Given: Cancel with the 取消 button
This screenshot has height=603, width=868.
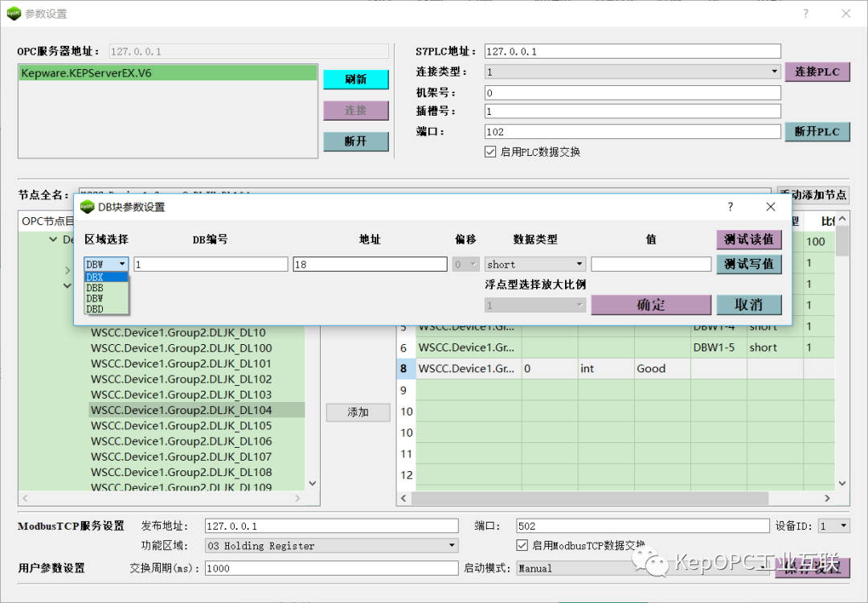Looking at the screenshot, I should coord(749,305).
